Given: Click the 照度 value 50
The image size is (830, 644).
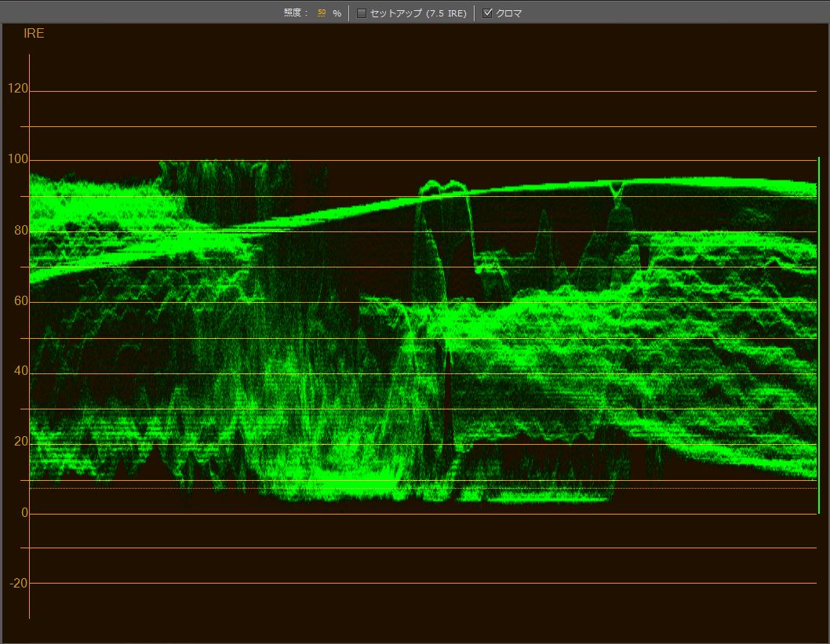Looking at the screenshot, I should tap(322, 13).
